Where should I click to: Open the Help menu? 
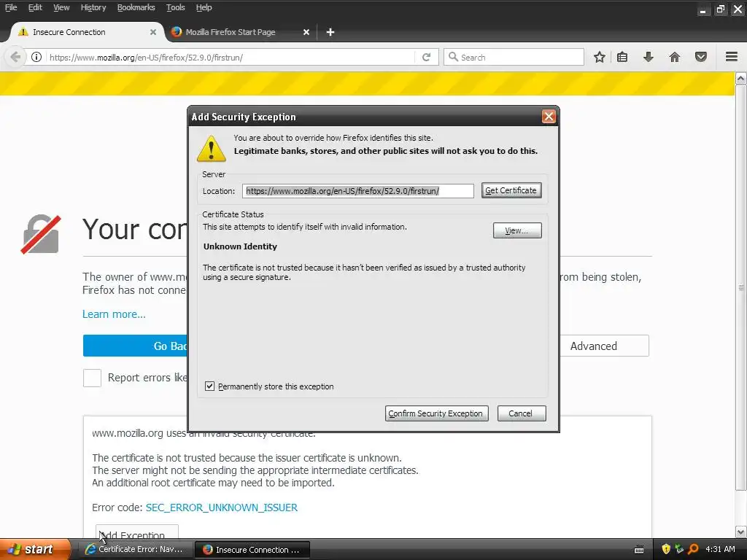click(204, 7)
